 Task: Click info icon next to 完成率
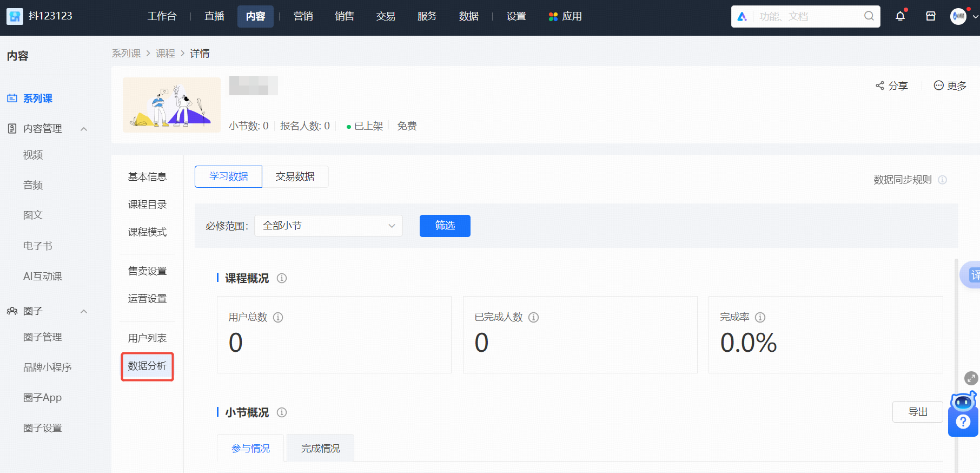pos(760,317)
